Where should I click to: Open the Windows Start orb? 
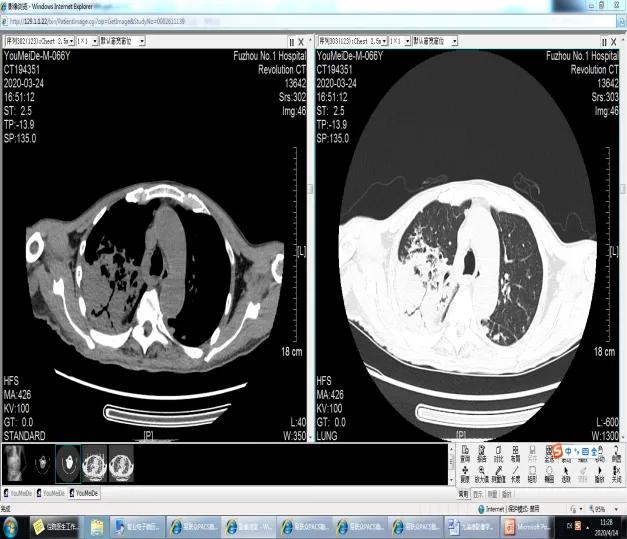[11, 527]
